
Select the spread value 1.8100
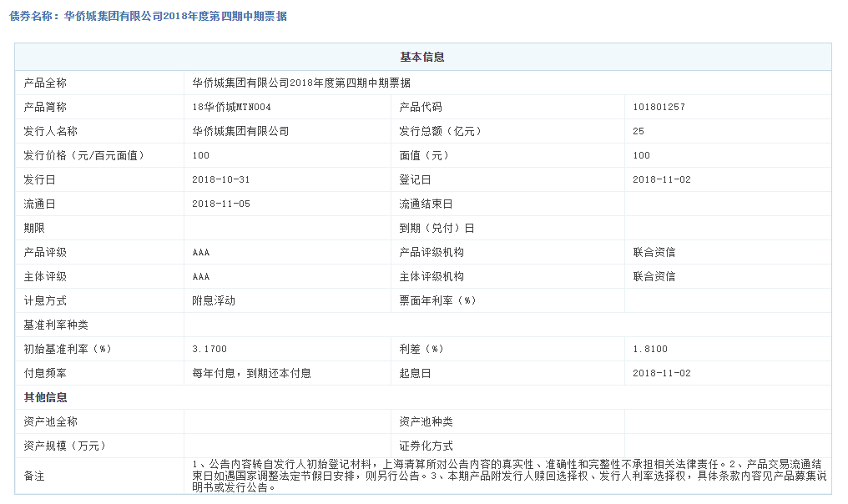(x=650, y=350)
